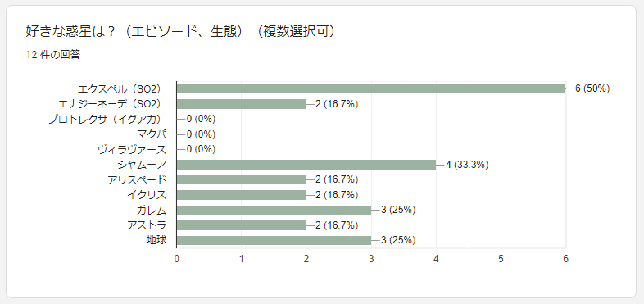Click the 4 (33.3%) value label
644x304 pixels.
click(467, 165)
